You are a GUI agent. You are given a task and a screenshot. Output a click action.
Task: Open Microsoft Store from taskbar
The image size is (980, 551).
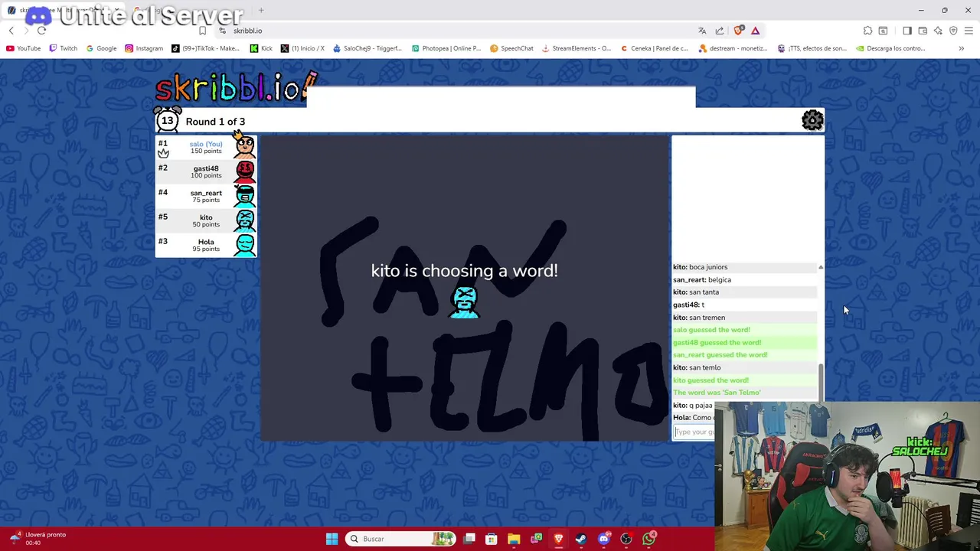(x=492, y=539)
